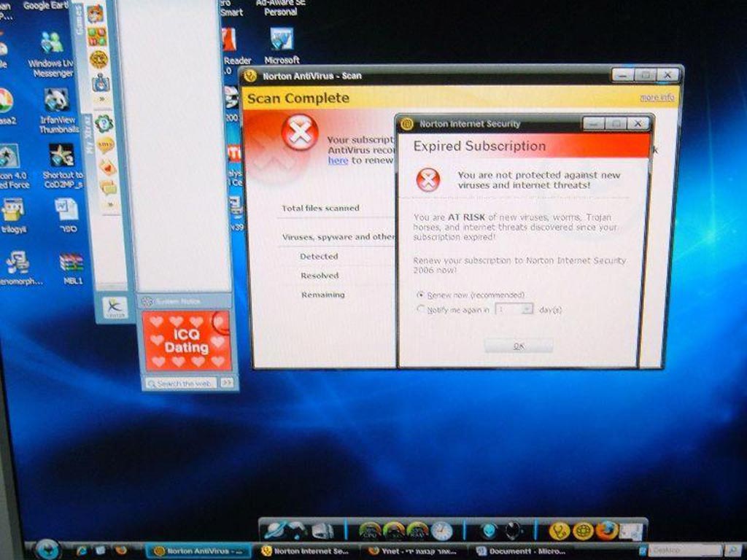This screenshot has width=747, height=560.
Task: Switch to the Document1 - Microsoft Word taskbar button
Action: 520,551
